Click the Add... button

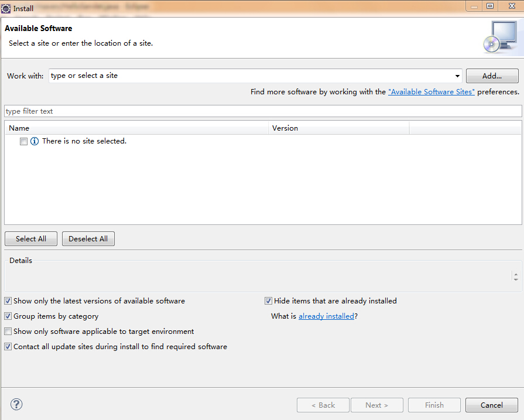(x=492, y=76)
